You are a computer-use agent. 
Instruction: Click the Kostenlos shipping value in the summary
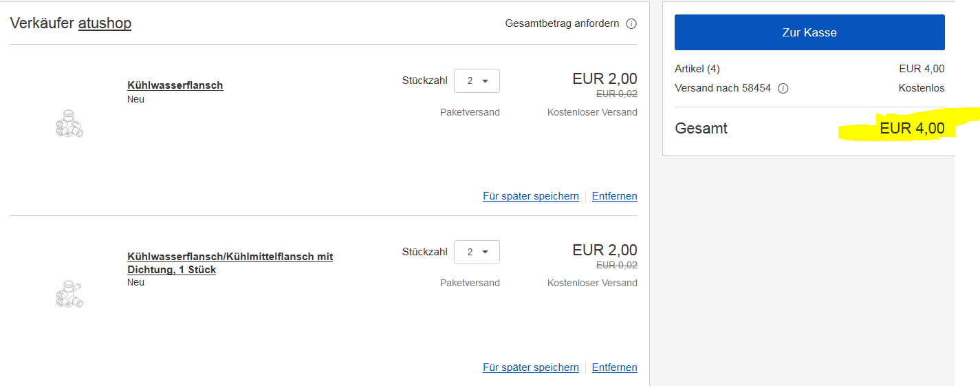tap(921, 89)
